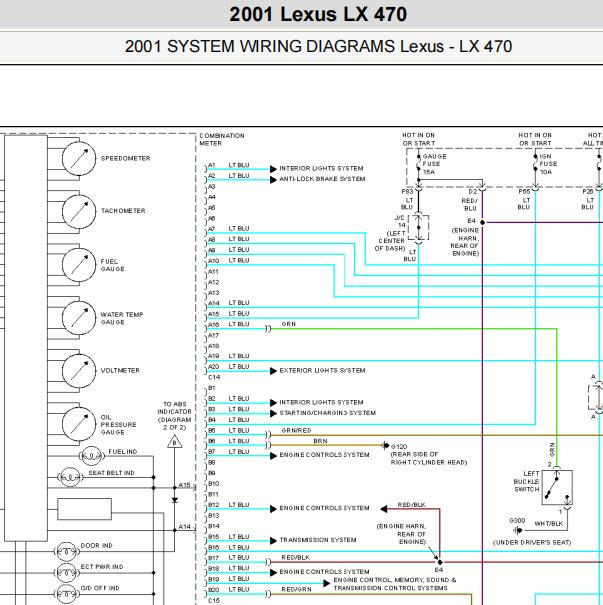Click the voltmeter dial symbol
Viewport: 603px width, 605px height.
click(79, 371)
